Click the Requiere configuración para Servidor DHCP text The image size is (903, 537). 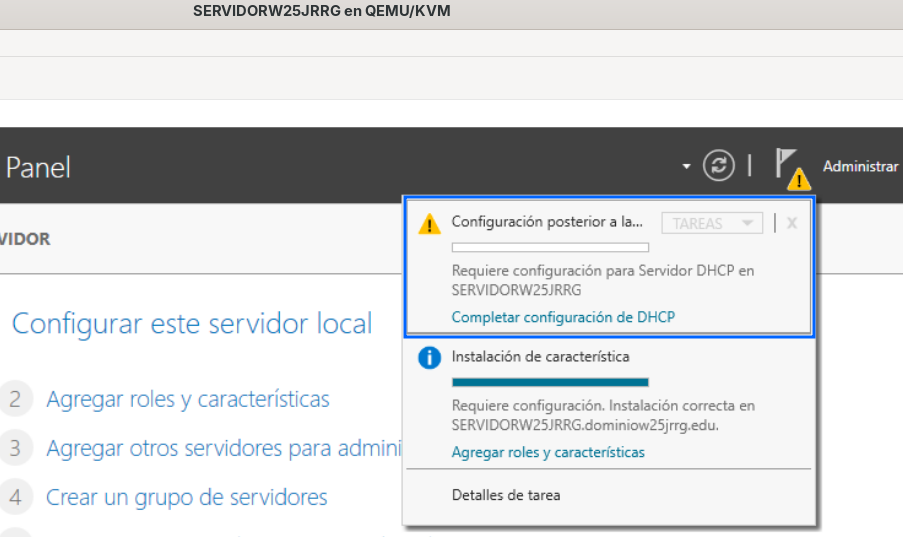(602, 280)
